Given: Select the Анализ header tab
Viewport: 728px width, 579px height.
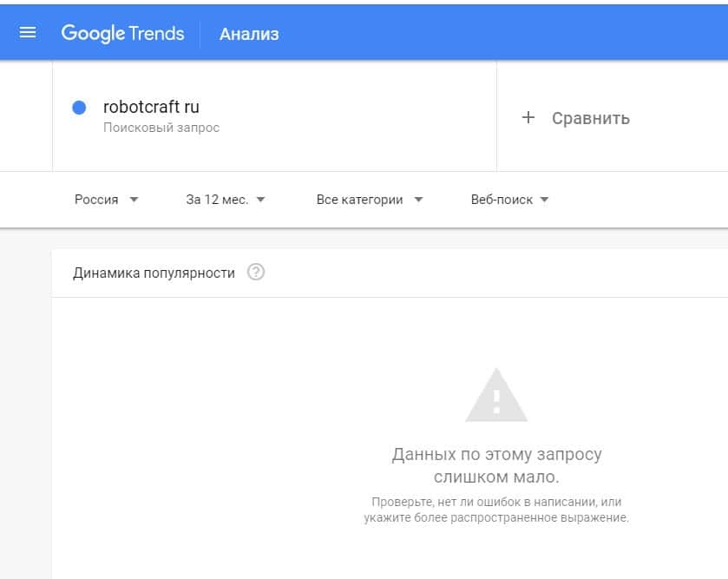Looking at the screenshot, I should pos(249,35).
